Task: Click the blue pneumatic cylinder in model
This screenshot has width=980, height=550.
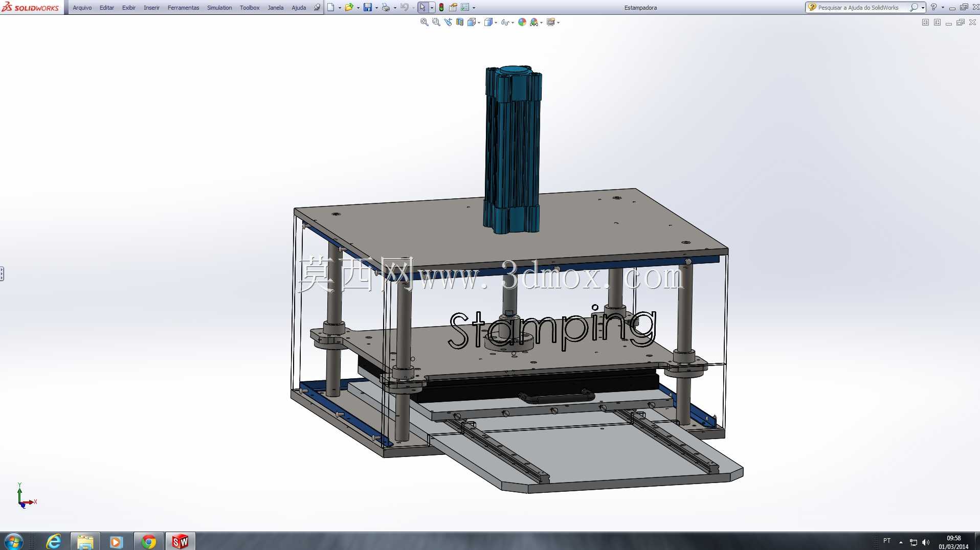Action: [x=513, y=149]
